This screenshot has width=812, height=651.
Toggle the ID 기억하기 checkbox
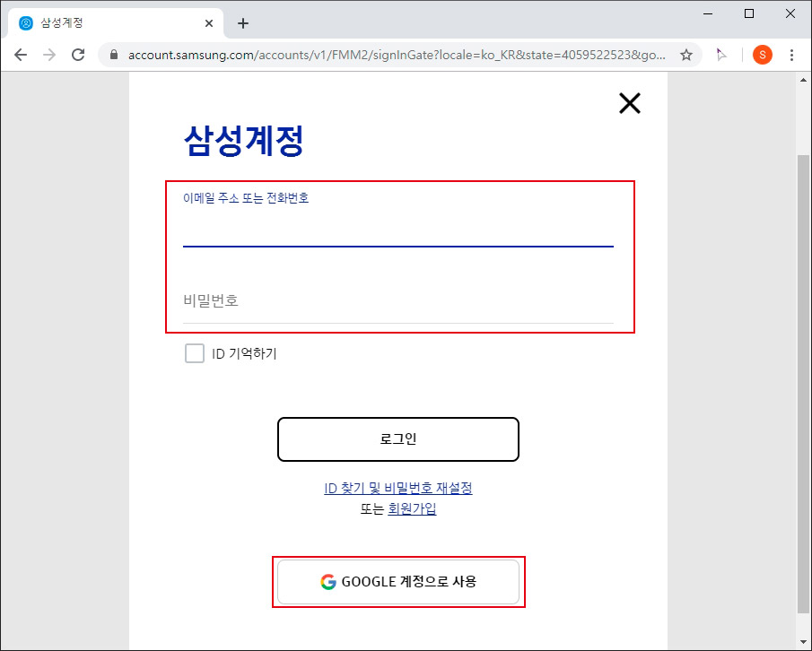pyautogui.click(x=195, y=353)
